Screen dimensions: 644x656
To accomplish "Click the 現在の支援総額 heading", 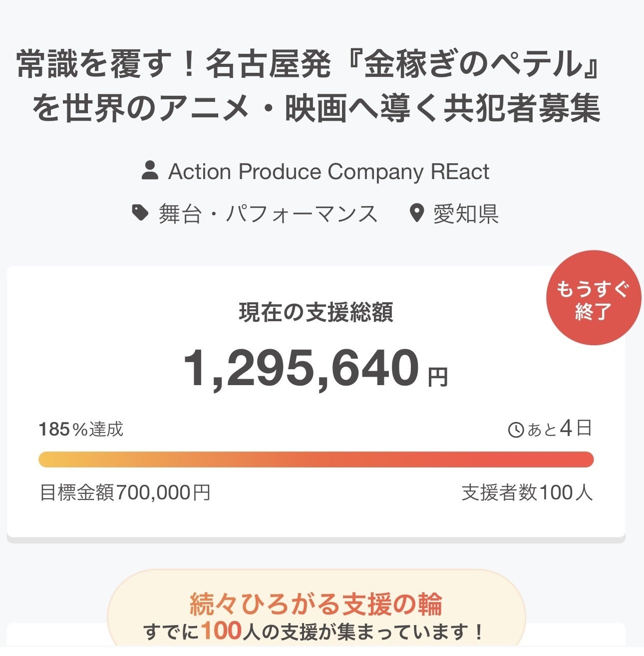I will click(316, 313).
